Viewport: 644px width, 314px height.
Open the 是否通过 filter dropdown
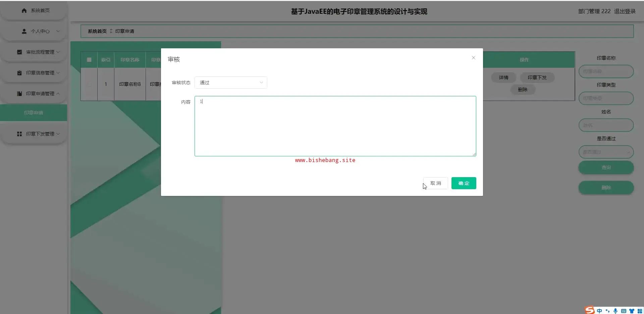tap(606, 152)
